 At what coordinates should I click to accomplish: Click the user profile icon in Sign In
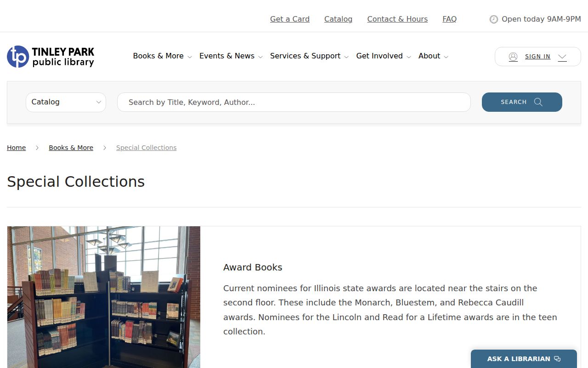click(513, 57)
